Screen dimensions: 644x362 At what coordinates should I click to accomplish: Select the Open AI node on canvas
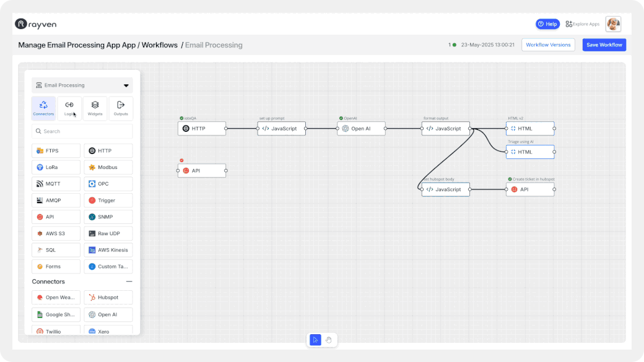point(361,129)
